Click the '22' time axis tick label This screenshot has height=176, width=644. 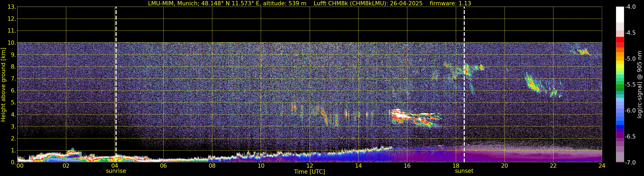[x=553, y=166]
